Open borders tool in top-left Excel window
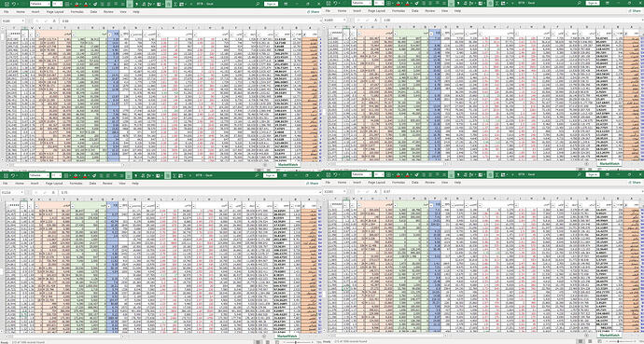Viewport: 644px width, 344px height. pyautogui.click(x=67, y=4)
